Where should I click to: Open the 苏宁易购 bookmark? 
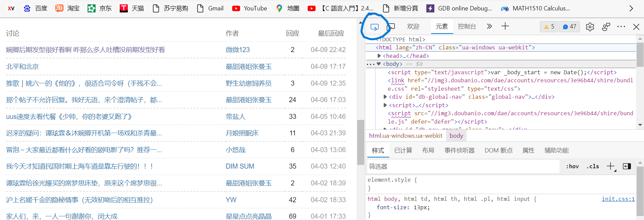point(170,8)
